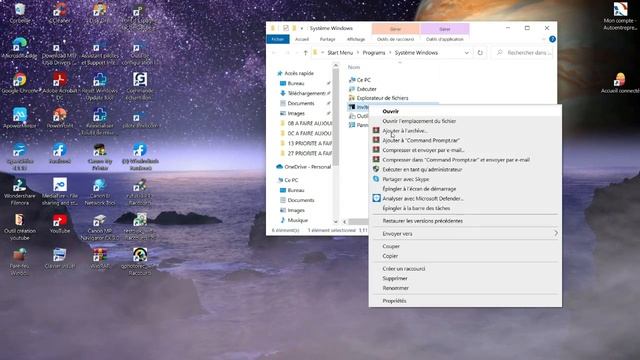Choose Créer un raccourci

(465, 269)
